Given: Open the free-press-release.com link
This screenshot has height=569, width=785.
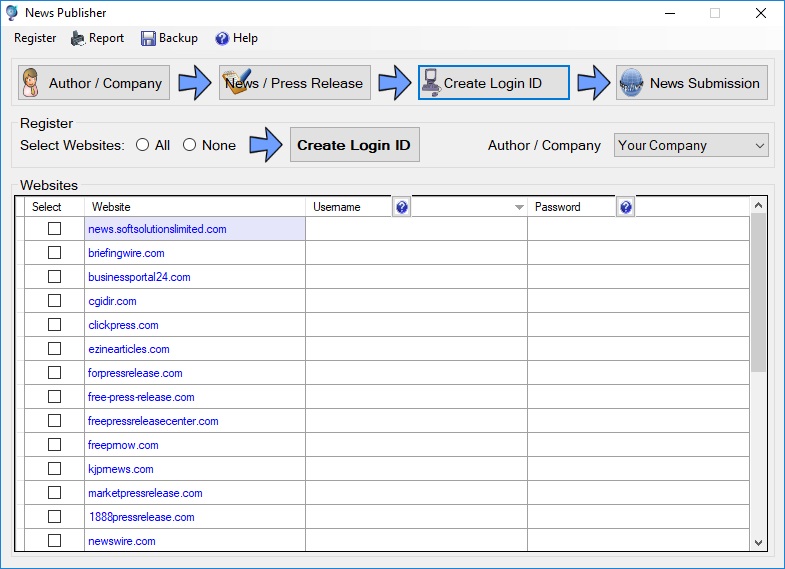Looking at the screenshot, I should coord(141,397).
